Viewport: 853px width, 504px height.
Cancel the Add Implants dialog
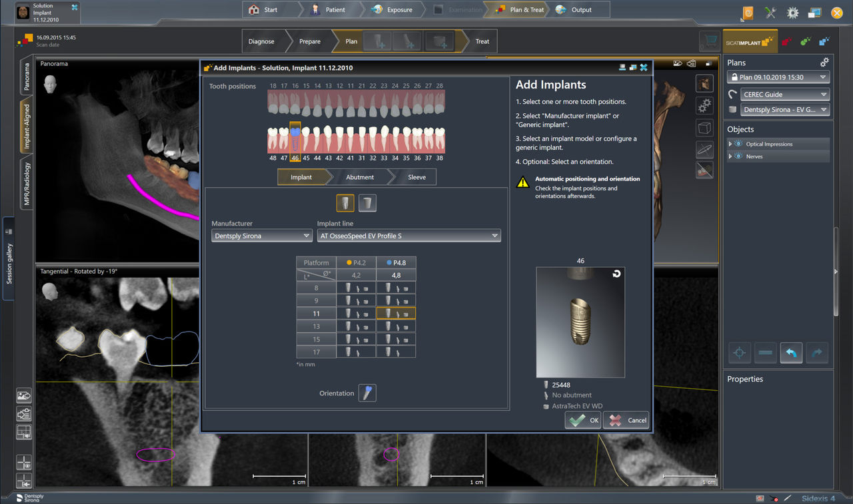point(625,420)
